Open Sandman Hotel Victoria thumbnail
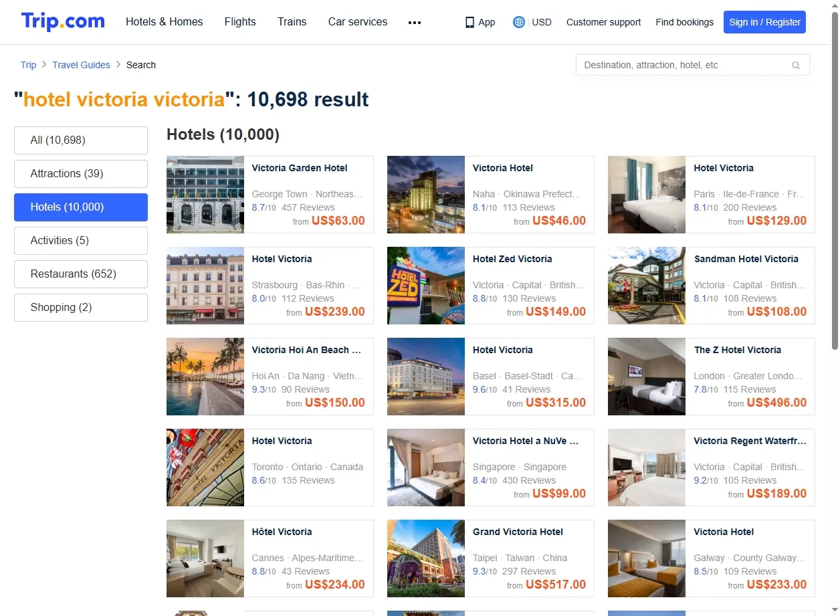Image resolution: width=840 pixels, height=616 pixels. [x=647, y=286]
